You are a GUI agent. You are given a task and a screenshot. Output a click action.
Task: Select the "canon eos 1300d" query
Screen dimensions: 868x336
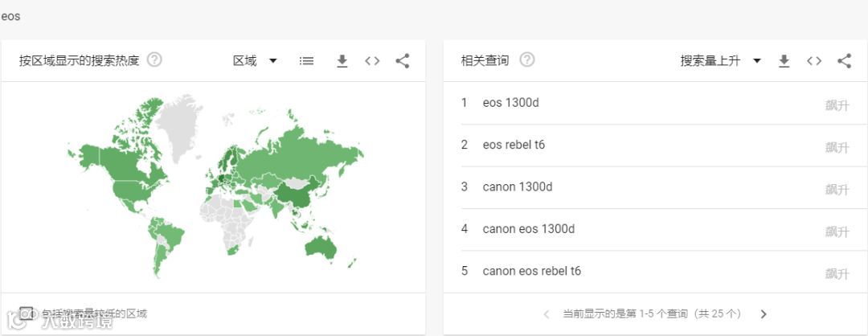529,229
